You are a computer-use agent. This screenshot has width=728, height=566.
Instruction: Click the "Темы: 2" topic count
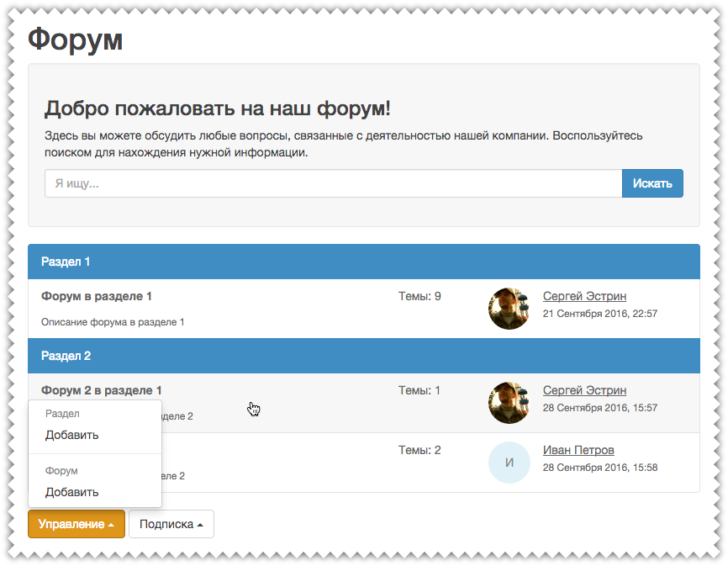[x=419, y=450]
